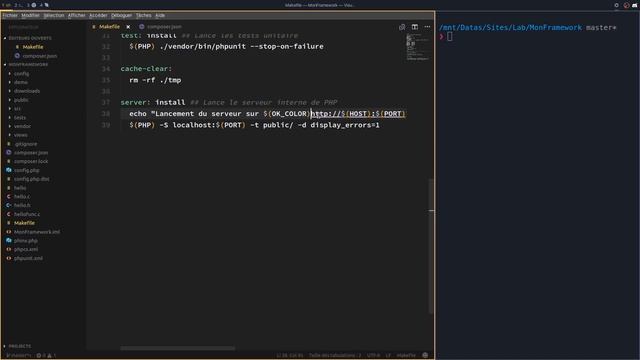This screenshot has height=360, width=640.
Task: Open the config.php.dist file
Action: pyautogui.click(x=31, y=179)
